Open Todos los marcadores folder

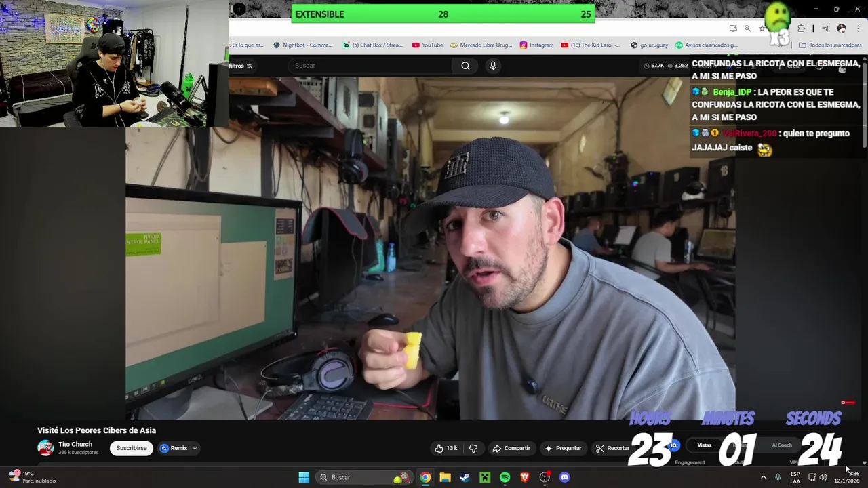point(830,45)
